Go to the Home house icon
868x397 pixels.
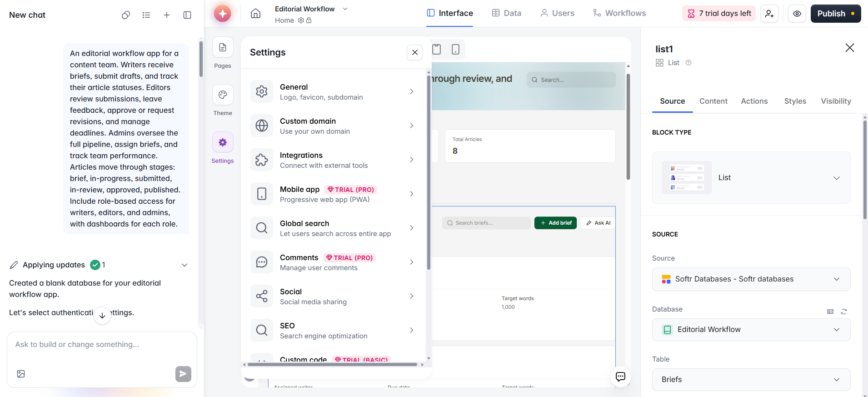(256, 14)
